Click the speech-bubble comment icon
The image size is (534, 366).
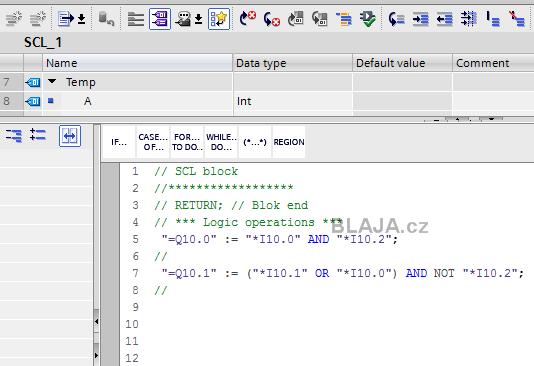184,19
